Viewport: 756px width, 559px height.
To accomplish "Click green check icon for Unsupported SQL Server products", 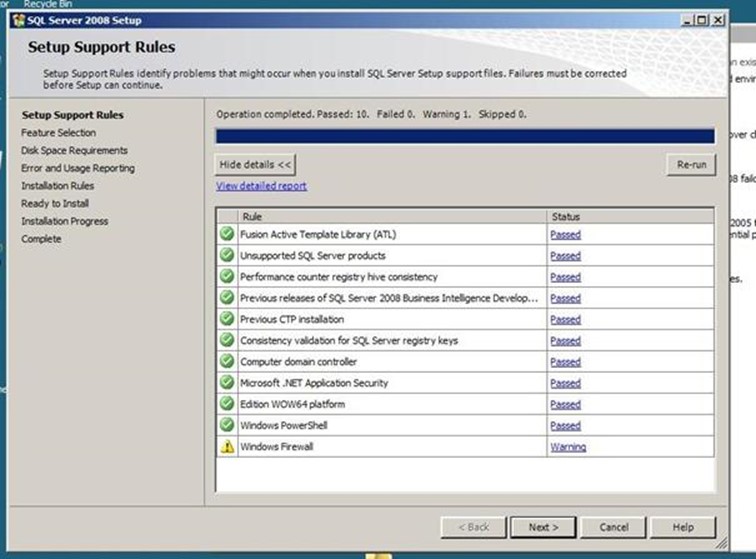I will 227,255.
